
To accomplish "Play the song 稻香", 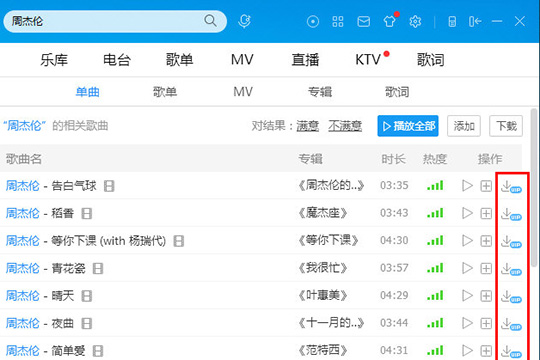I will 467,213.
